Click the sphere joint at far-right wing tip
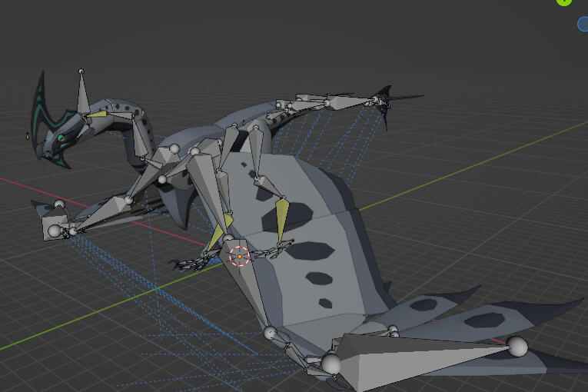The width and height of the screenshot is (588, 392). tap(517, 347)
